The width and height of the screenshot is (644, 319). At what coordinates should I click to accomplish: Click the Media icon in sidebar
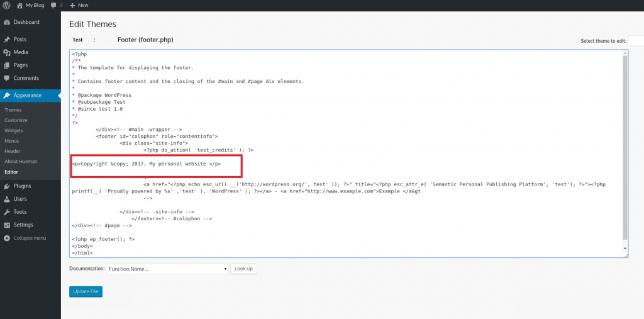point(6,52)
